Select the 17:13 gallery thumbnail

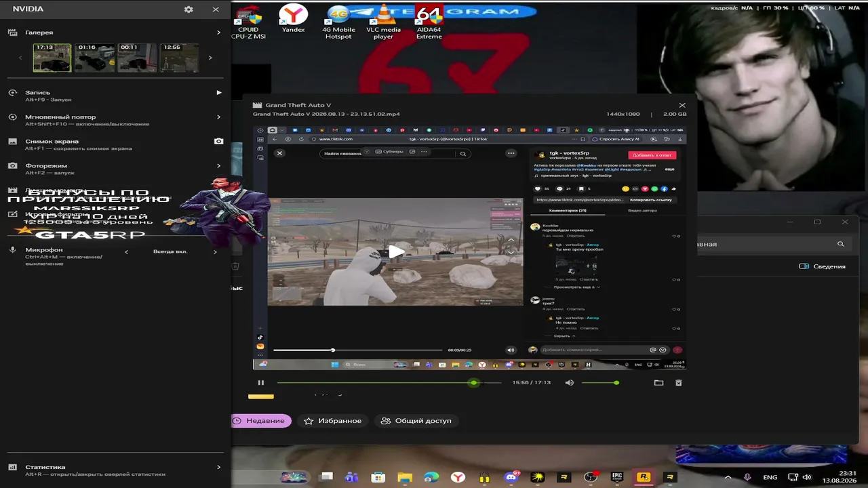pyautogui.click(x=52, y=58)
